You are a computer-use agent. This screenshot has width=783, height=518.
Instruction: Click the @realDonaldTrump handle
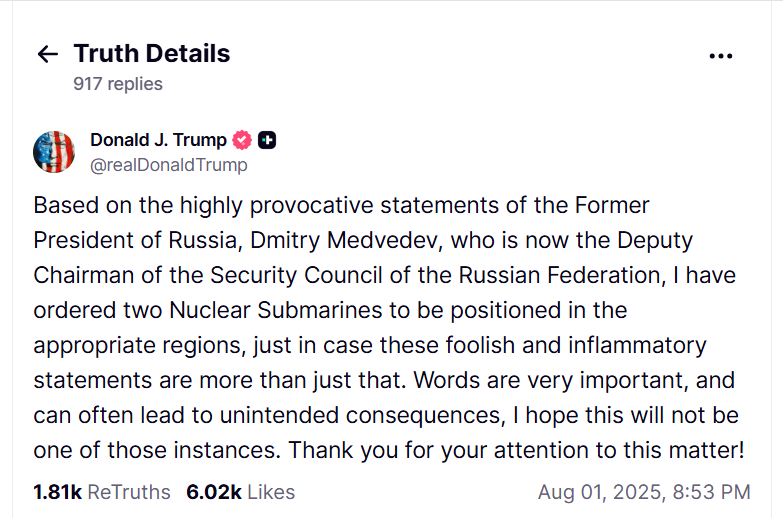[169, 165]
